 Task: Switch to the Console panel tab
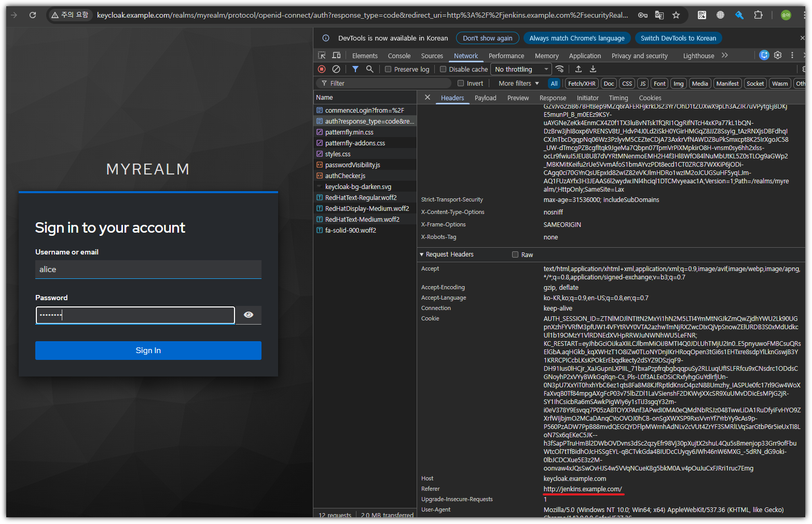pyautogui.click(x=399, y=56)
